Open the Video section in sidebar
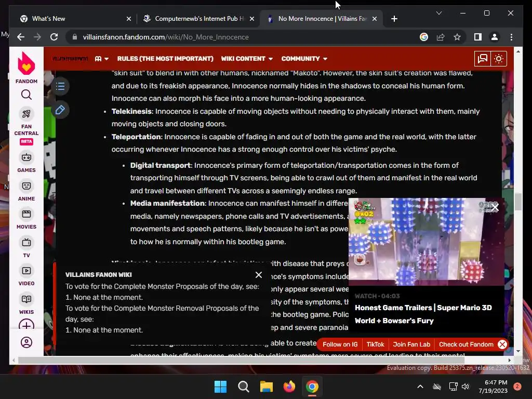The width and height of the screenshot is (532, 399). tap(26, 276)
